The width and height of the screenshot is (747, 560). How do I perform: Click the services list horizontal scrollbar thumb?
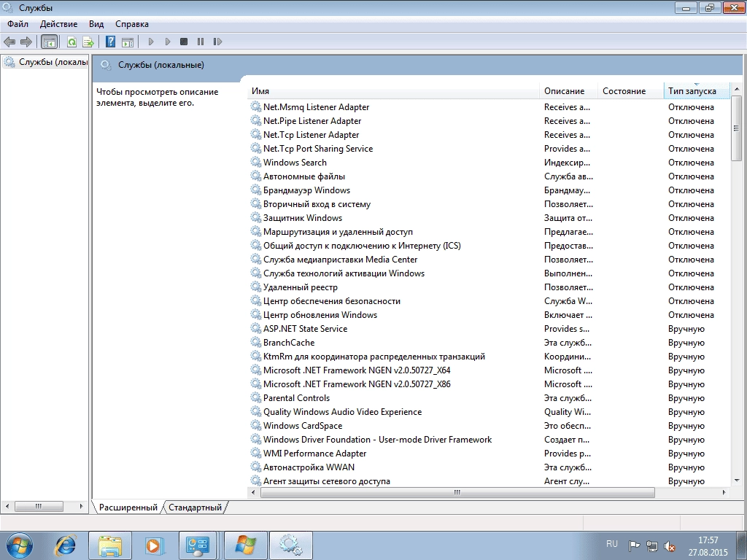click(457, 492)
